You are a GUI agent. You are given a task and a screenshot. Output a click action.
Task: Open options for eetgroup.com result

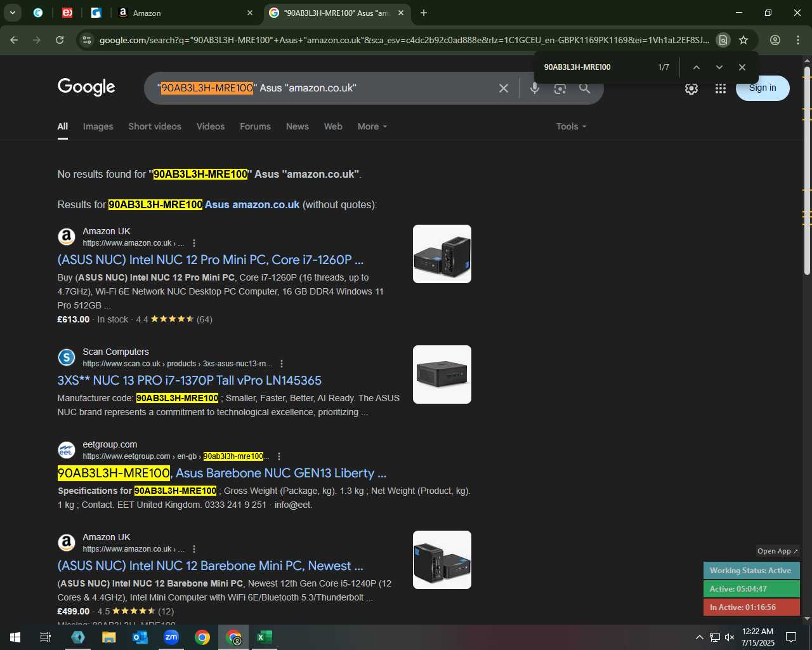pos(279,456)
